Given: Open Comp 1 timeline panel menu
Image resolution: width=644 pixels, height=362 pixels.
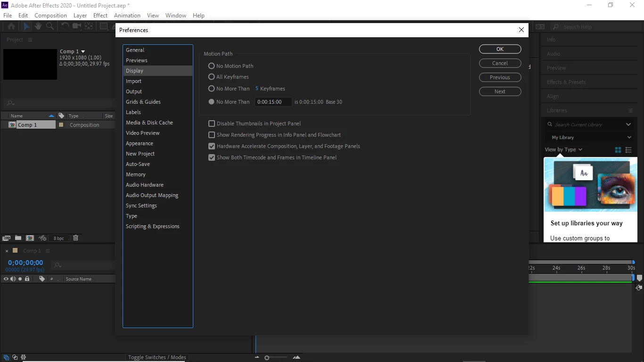Looking at the screenshot, I should (x=48, y=251).
